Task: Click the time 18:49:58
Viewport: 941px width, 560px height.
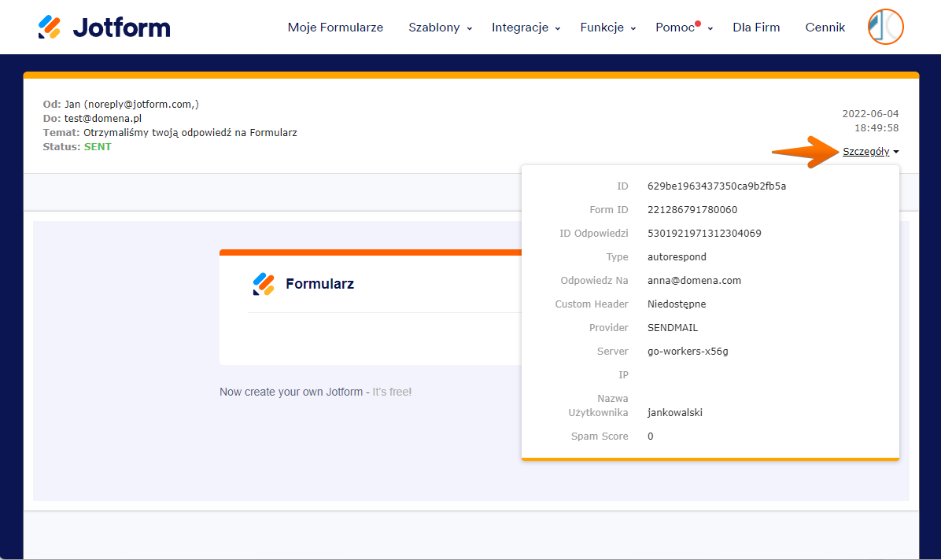Action: coord(876,128)
